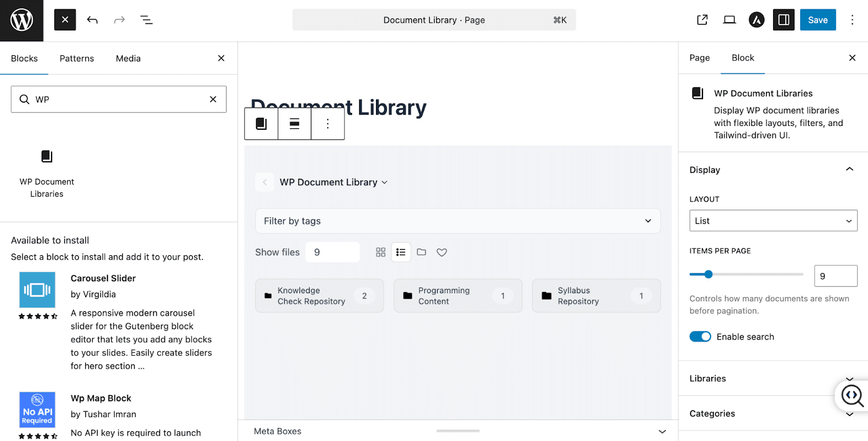Expand the Libraries panel
The height and width of the screenshot is (441, 868).
pos(773,379)
